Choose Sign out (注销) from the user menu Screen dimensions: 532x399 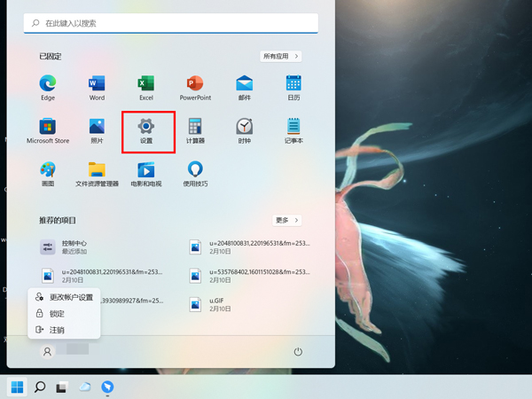coord(57,330)
